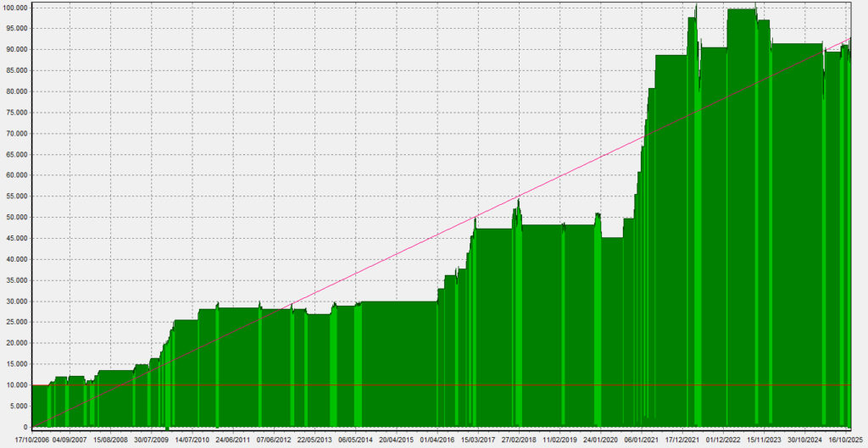This screenshot has width=868, height=448.
Task: Select the 15/08/2008 date label
Action: pos(111,440)
